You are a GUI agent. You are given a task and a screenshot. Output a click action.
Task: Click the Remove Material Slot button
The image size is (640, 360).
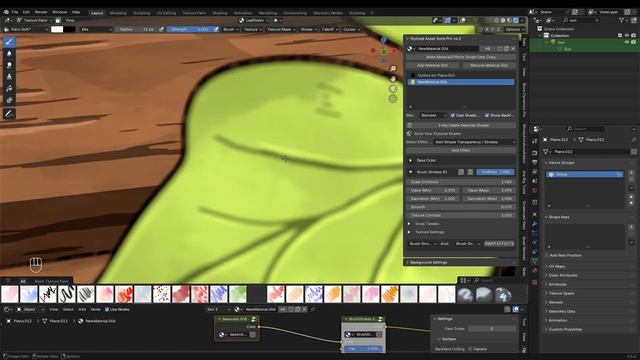[489, 65]
